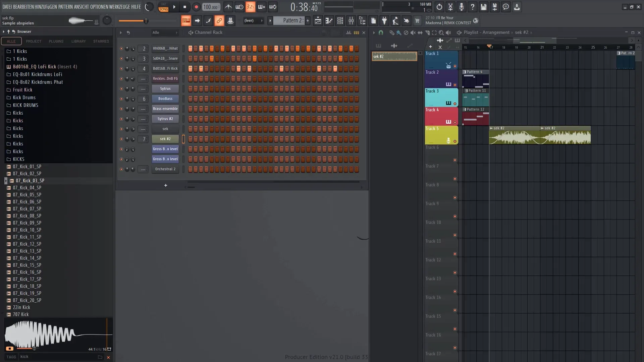
Task: Toggle mute dot on Track 5
Action: (455, 141)
